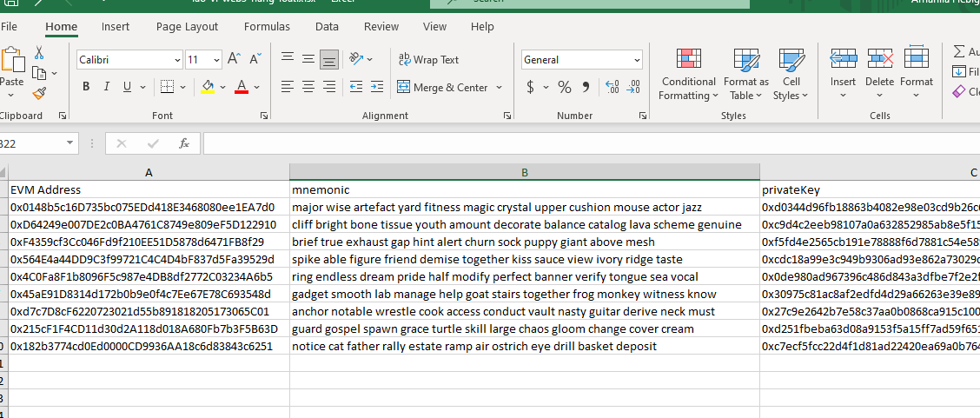
Task: Open the Page Layout tab
Action: [188, 27]
